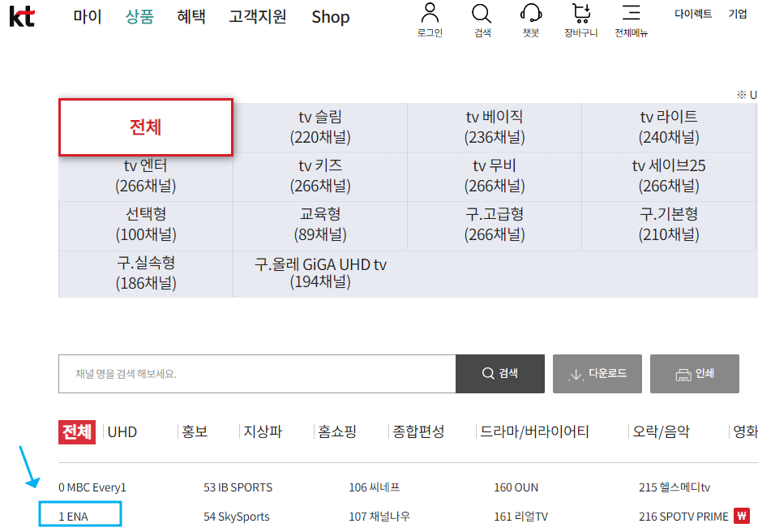Click channel 216 SPOTV PRIME
This screenshot has height=532, width=758.
pyautogui.click(x=683, y=517)
